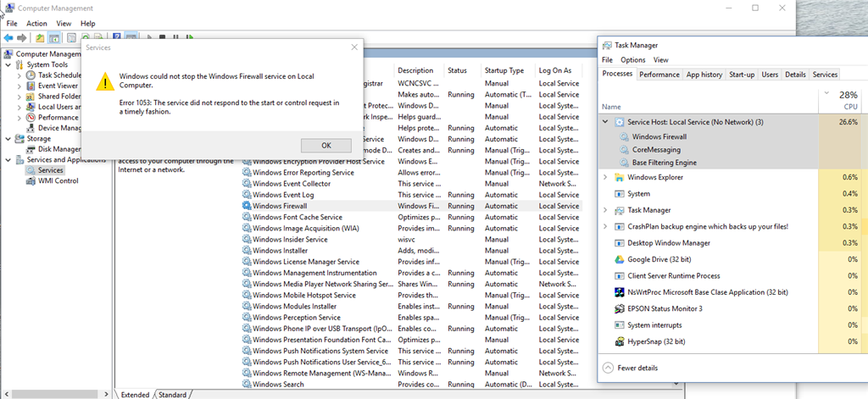The height and width of the screenshot is (399, 868).
Task: Collapse the Services and Applications node
Action: [8, 160]
